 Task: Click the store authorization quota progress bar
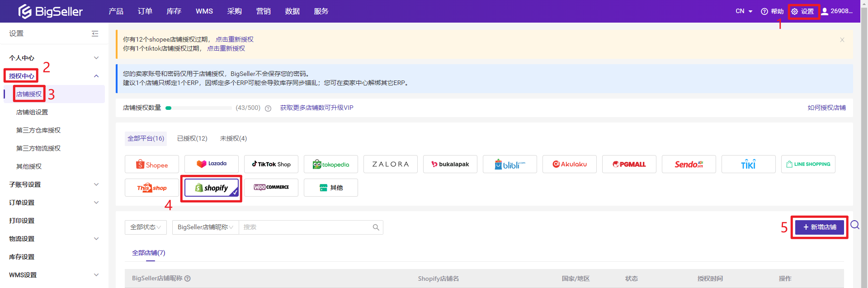pos(198,108)
